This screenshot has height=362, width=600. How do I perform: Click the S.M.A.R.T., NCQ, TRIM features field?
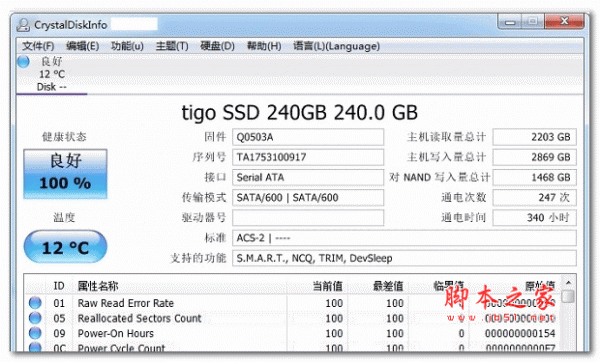404,258
